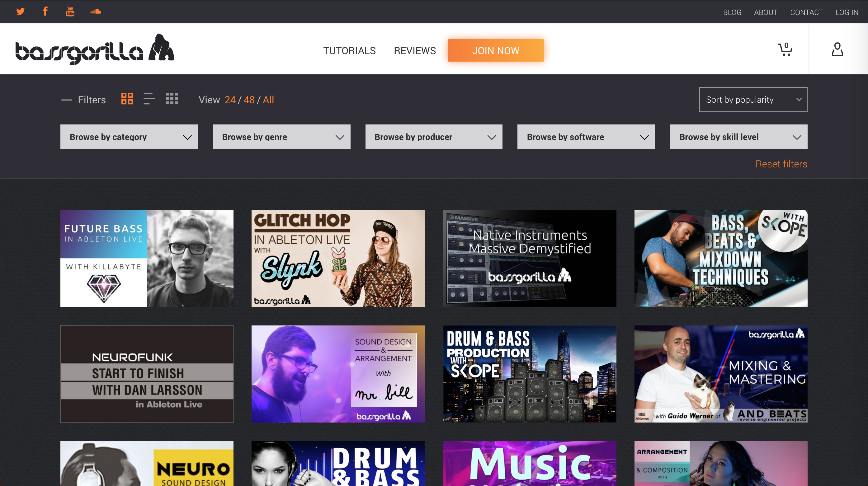The width and height of the screenshot is (868, 486).
Task: Open the Sort by popularity dropdown
Action: 753,100
